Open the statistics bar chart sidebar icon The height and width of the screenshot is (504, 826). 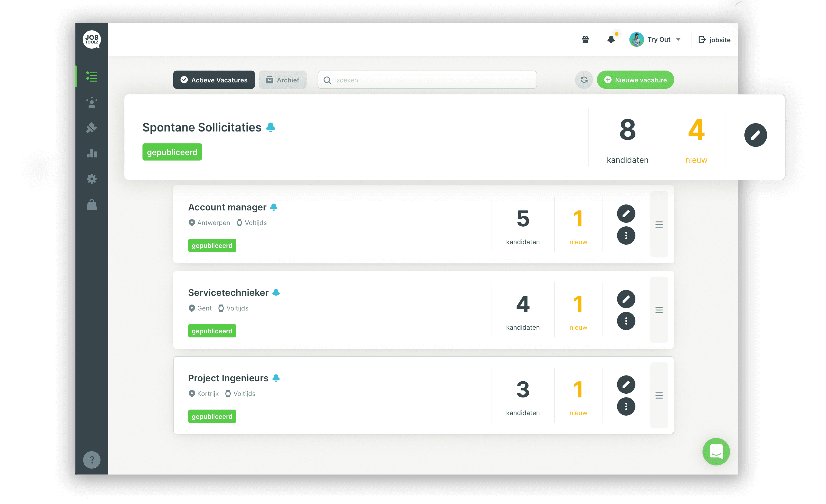tap(91, 153)
